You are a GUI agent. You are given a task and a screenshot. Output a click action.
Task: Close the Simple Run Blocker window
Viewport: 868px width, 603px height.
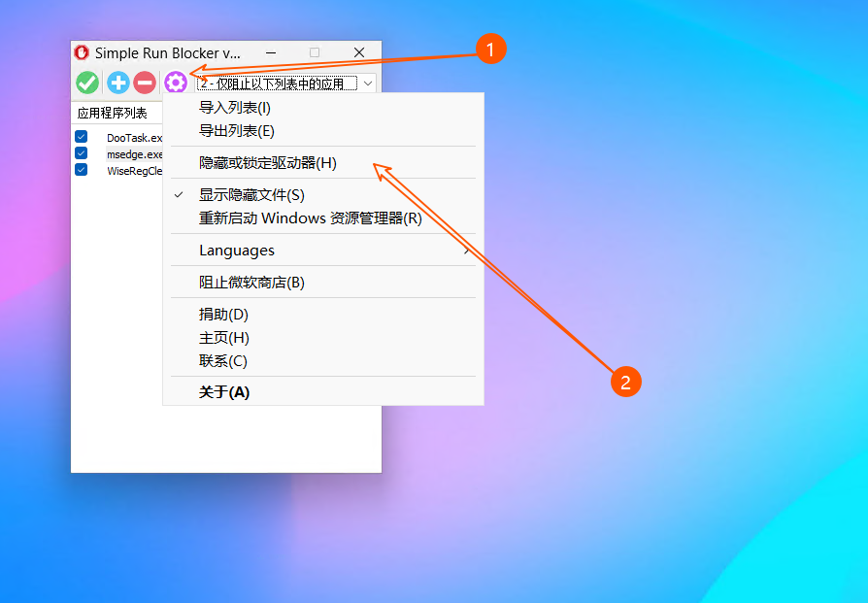(359, 52)
